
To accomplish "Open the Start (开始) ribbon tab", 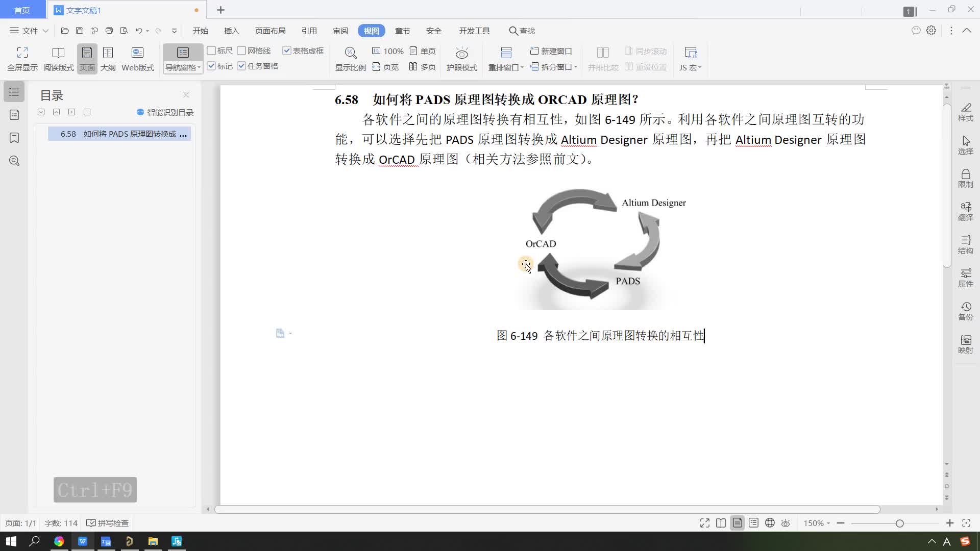I will coord(201,31).
